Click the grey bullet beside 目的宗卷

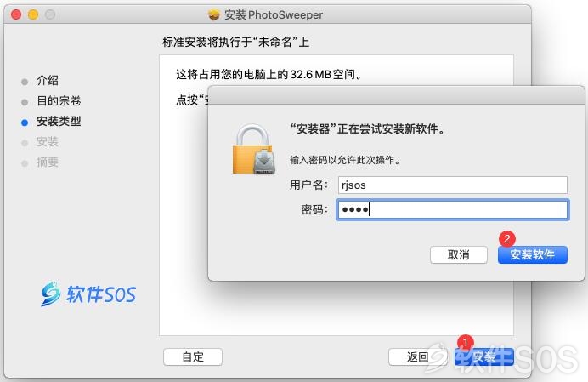click(x=25, y=102)
